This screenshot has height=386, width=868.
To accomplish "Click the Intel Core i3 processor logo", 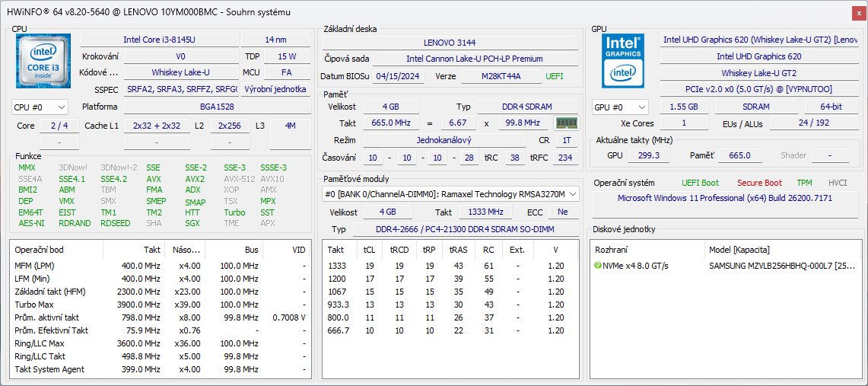I will (43, 62).
